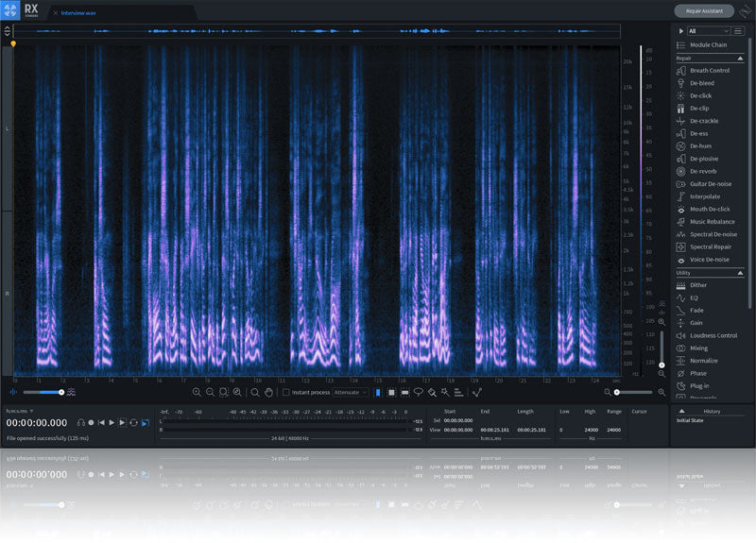The width and height of the screenshot is (756, 543).
Task: Open the De-click module
Action: click(x=695, y=95)
